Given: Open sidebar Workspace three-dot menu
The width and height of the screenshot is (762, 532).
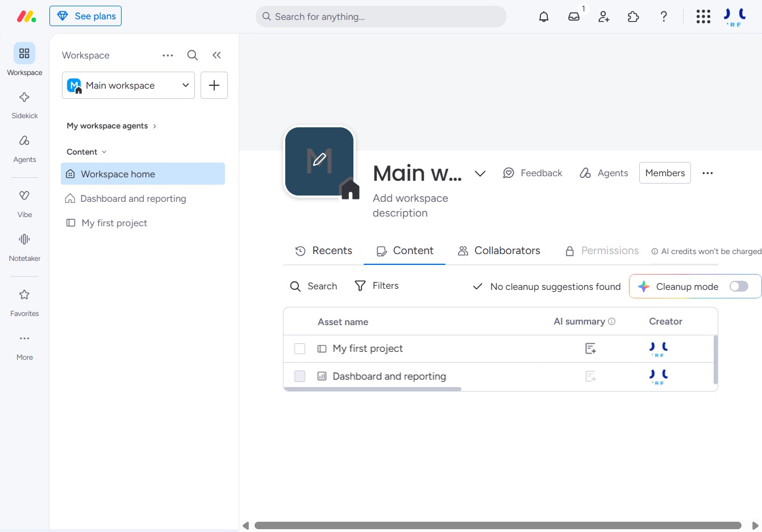Looking at the screenshot, I should click(x=168, y=55).
